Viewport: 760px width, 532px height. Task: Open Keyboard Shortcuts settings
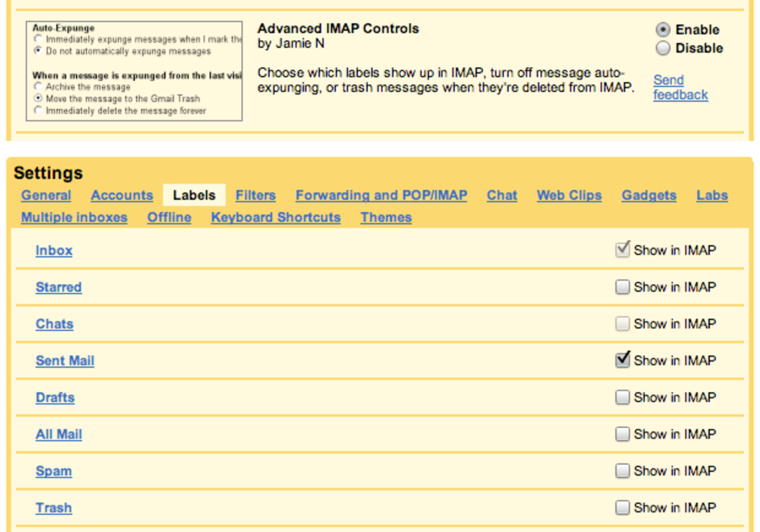275,217
